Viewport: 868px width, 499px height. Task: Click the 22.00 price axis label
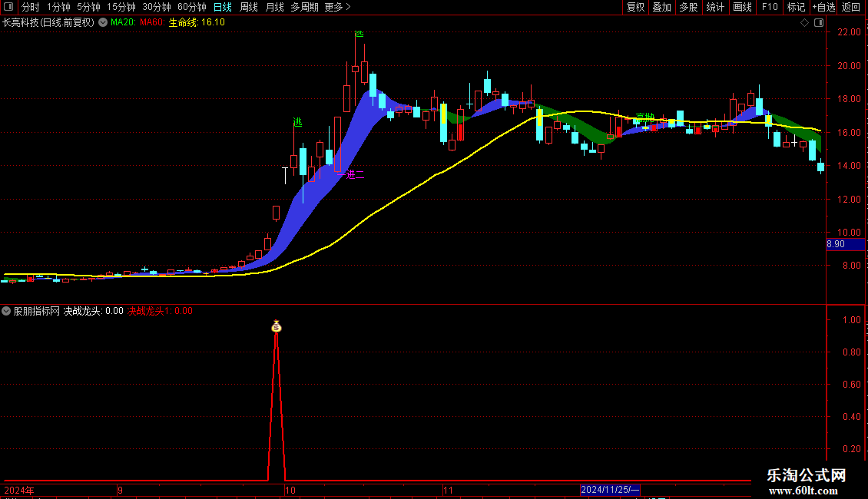pyautogui.click(x=849, y=33)
